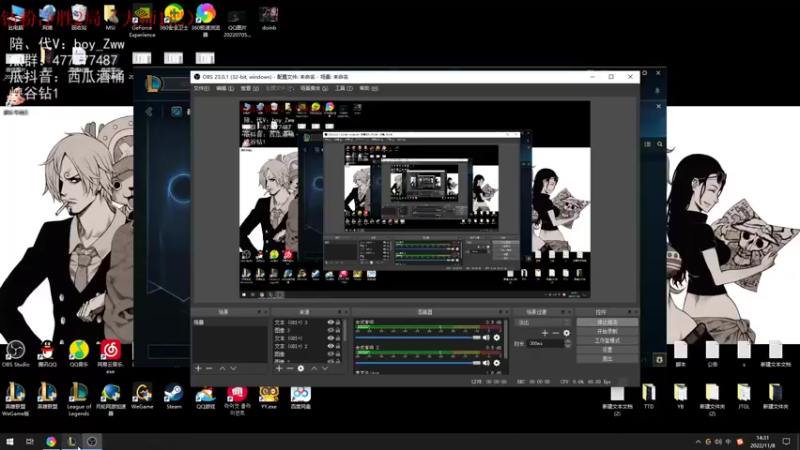Adjust the first mixer channel volume slider
The image size is (800, 450).
point(418,337)
